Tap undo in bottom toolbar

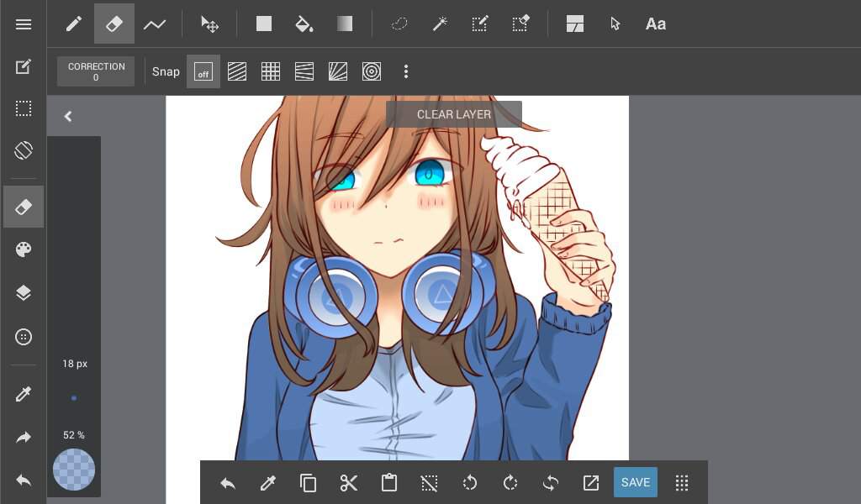pyautogui.click(x=227, y=483)
